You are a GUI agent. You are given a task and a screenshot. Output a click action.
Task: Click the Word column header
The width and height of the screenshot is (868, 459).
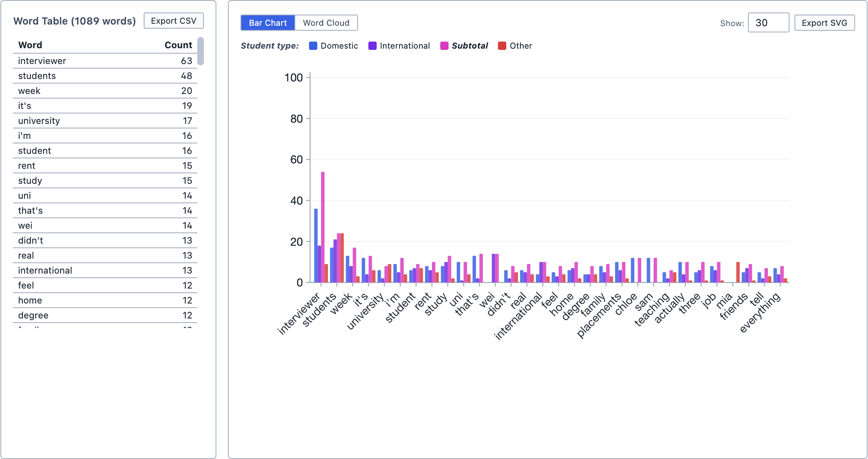coord(30,45)
